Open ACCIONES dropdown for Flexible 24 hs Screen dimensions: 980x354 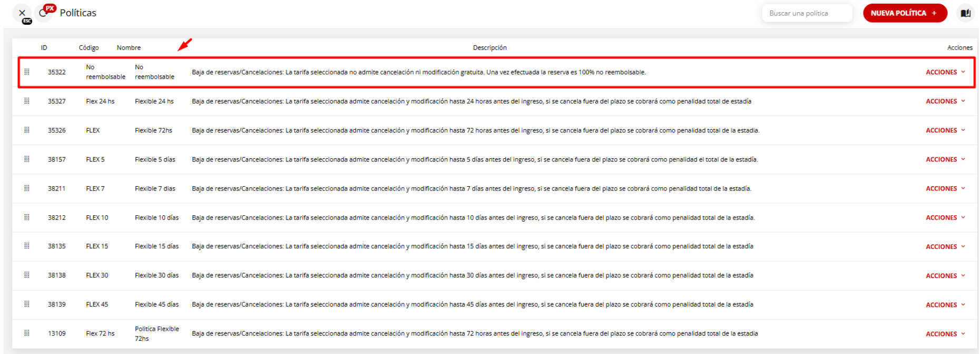pyautogui.click(x=945, y=101)
